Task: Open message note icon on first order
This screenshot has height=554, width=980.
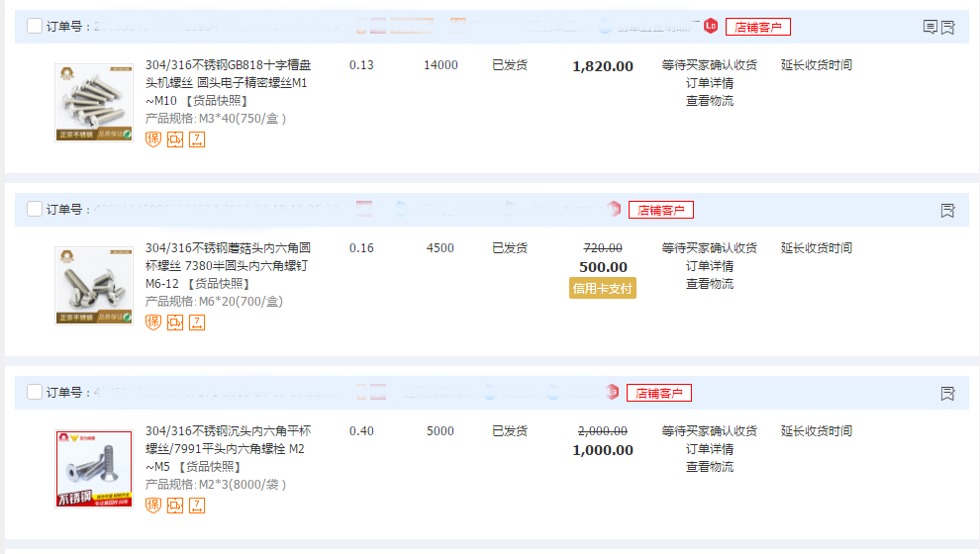Action: 930,28
